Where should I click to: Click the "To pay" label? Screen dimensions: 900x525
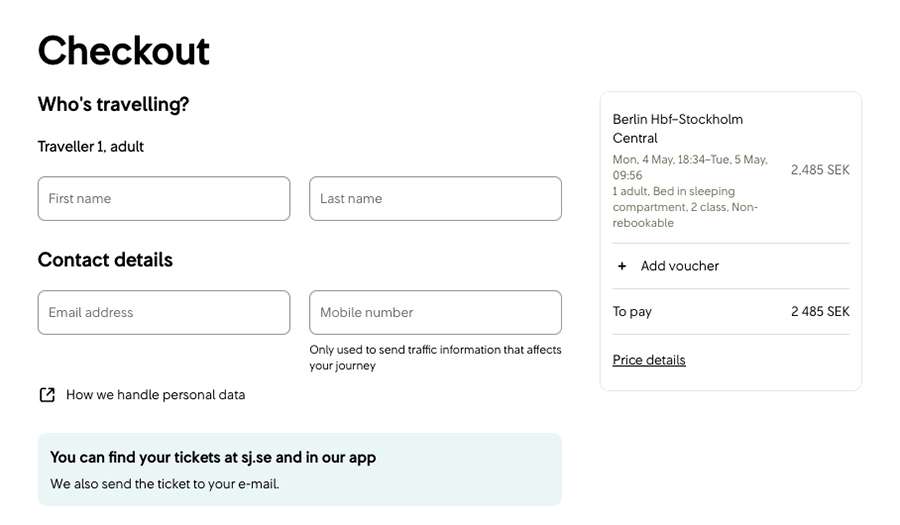[x=632, y=312]
